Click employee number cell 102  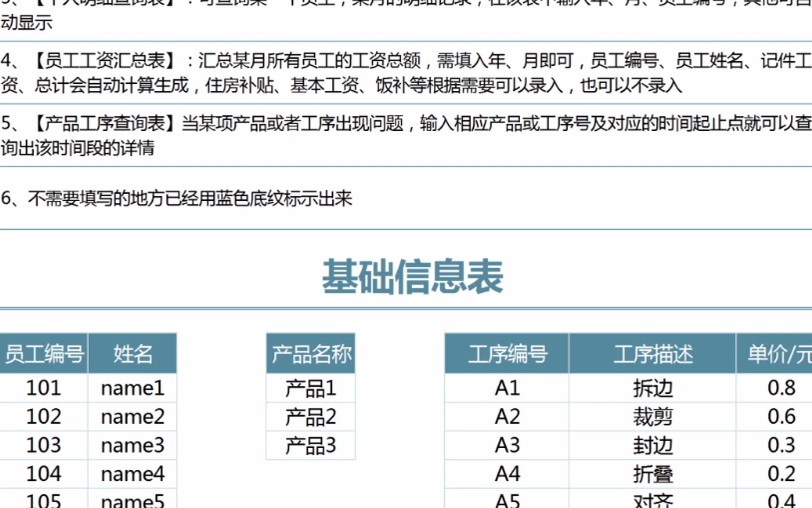[44, 417]
